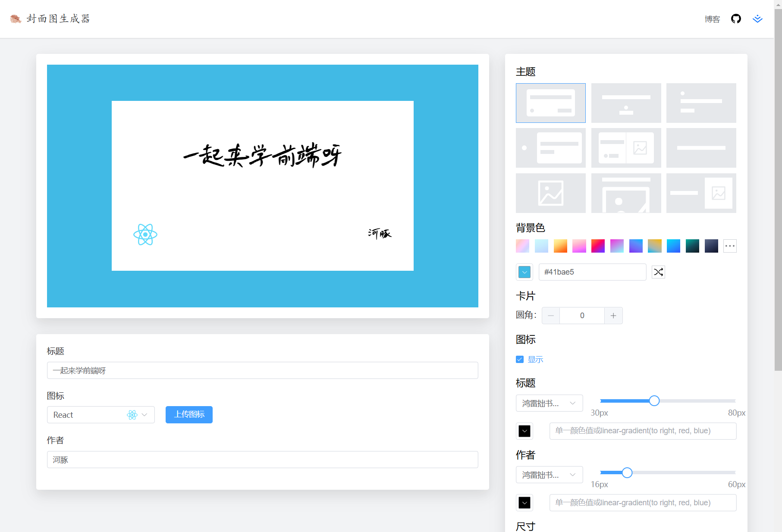Image resolution: width=782 pixels, height=532 pixels.
Task: Pick the light blue gradient background swatch
Action: 541,246
